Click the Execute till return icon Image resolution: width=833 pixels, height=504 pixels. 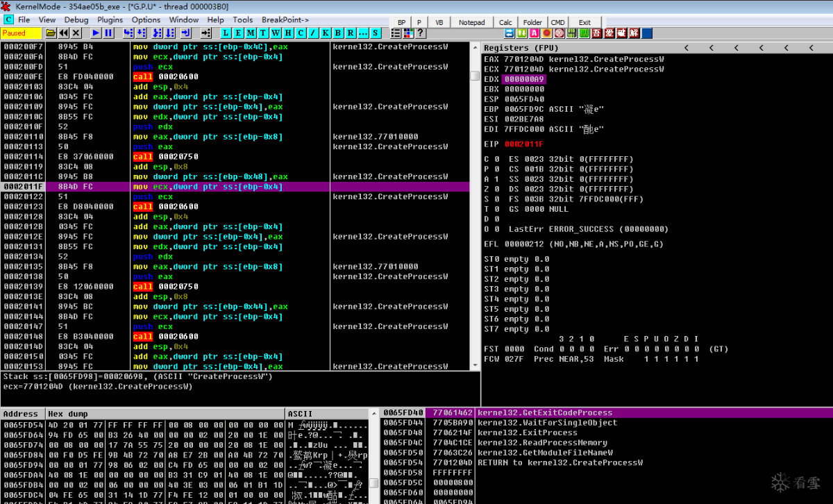point(186,33)
